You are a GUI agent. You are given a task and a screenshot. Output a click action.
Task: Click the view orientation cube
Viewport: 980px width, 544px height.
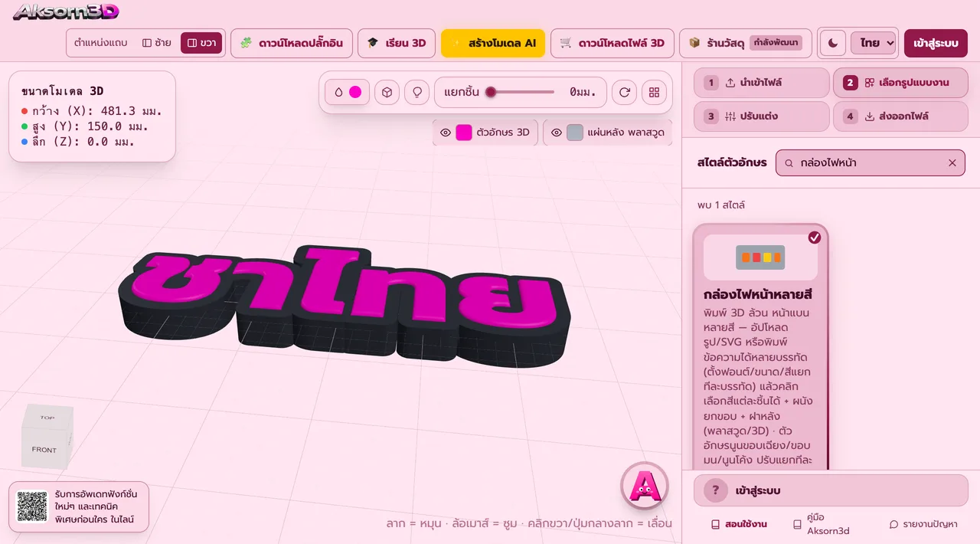47,436
